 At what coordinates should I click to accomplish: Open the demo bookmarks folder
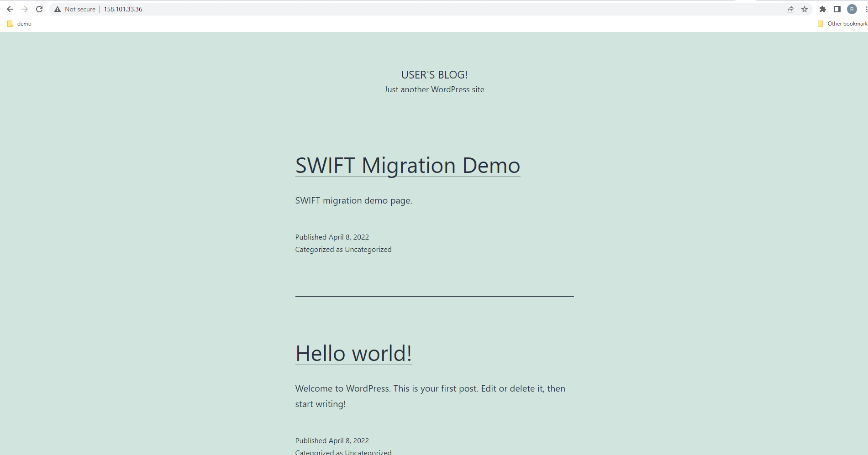19,24
